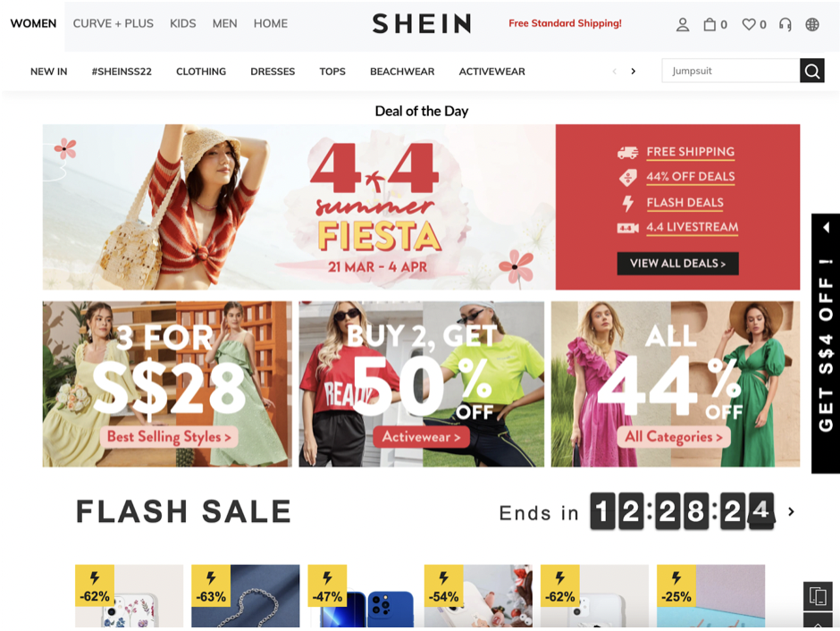Switch to the CURVE + PLUS tab
Viewport: 840px width, 631px height.
coord(113,23)
